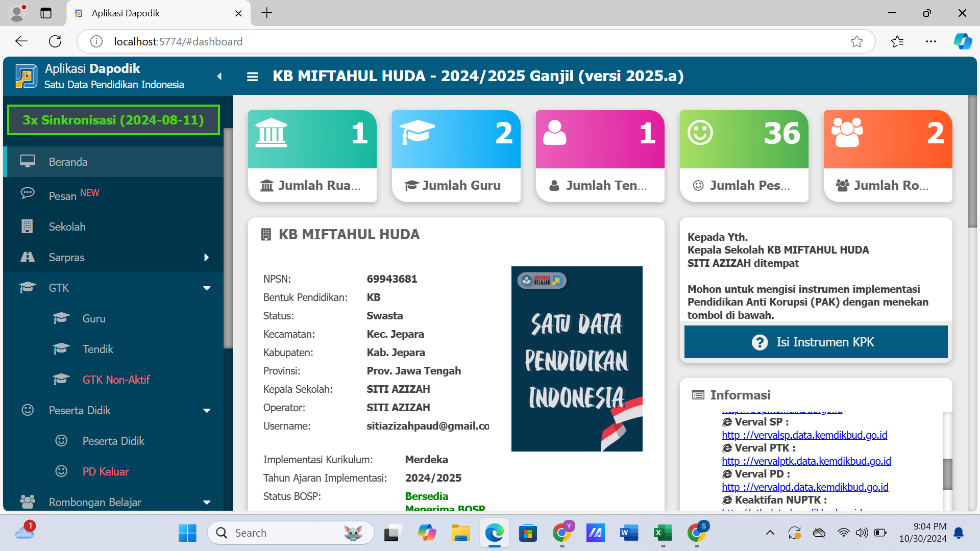Image resolution: width=980 pixels, height=551 pixels.
Task: Click the Aplikasi Dapodik logo icon
Action: tap(26, 76)
